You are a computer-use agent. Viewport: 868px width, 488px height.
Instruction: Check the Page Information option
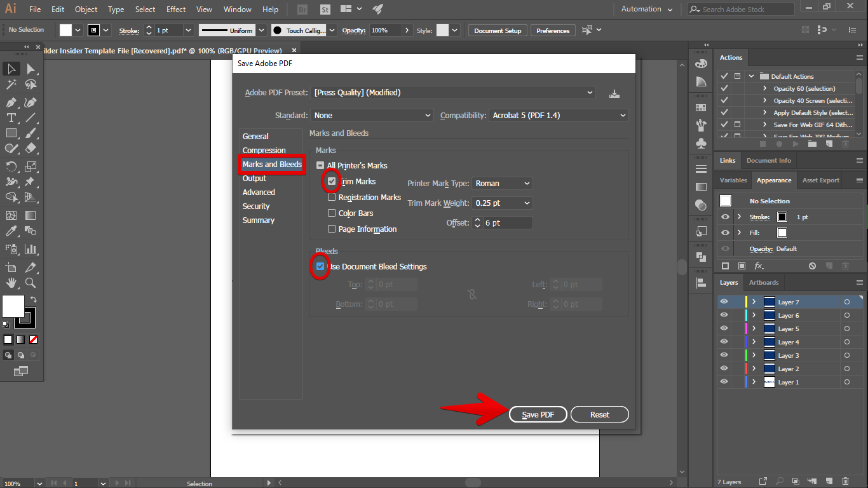point(331,229)
